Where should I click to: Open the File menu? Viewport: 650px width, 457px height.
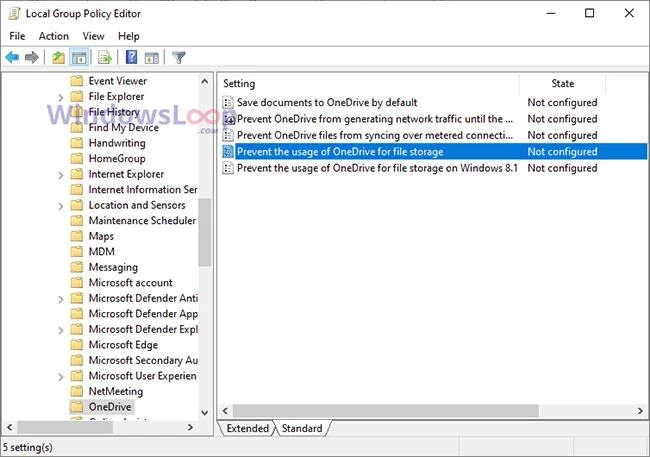click(17, 36)
